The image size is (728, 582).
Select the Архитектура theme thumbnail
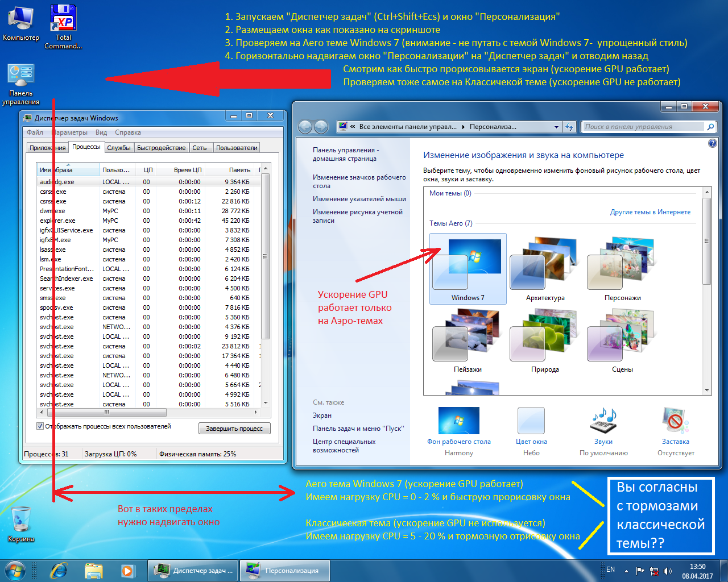[x=545, y=268]
